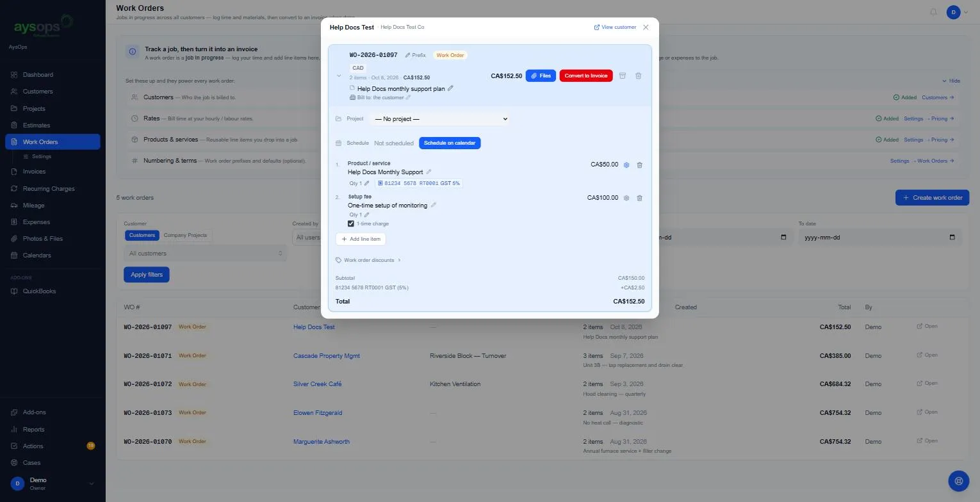Click the To date input field
This screenshot has height=502, width=980.
click(x=879, y=237)
